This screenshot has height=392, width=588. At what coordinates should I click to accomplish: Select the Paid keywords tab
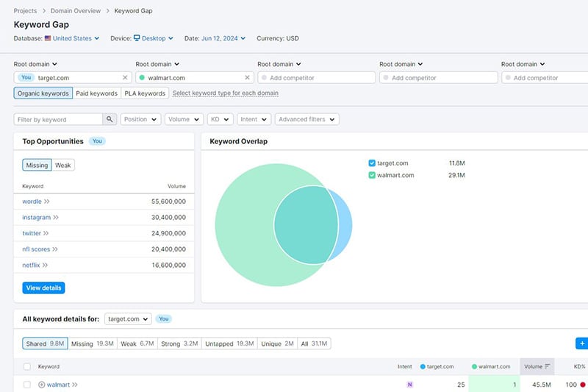pyautogui.click(x=97, y=93)
